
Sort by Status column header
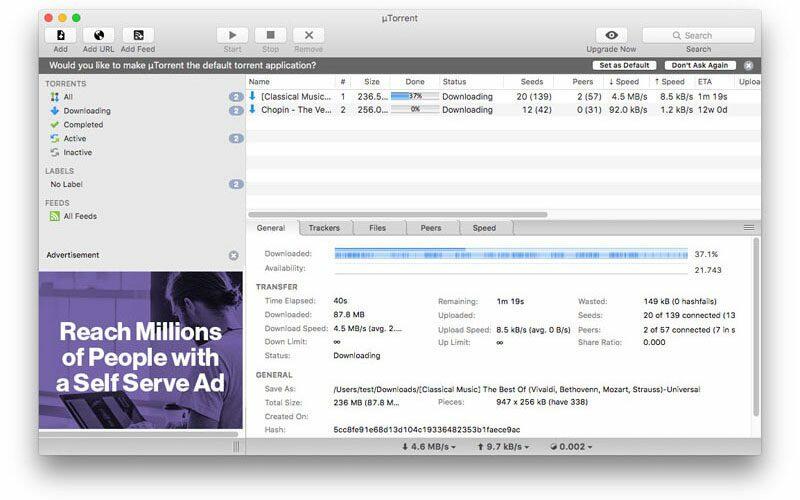coord(454,82)
